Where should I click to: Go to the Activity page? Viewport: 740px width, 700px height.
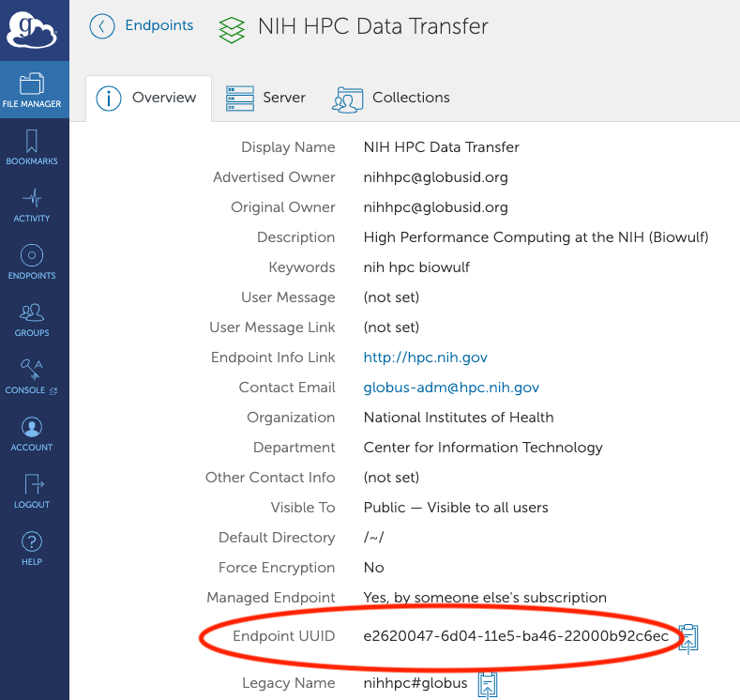pyautogui.click(x=32, y=205)
